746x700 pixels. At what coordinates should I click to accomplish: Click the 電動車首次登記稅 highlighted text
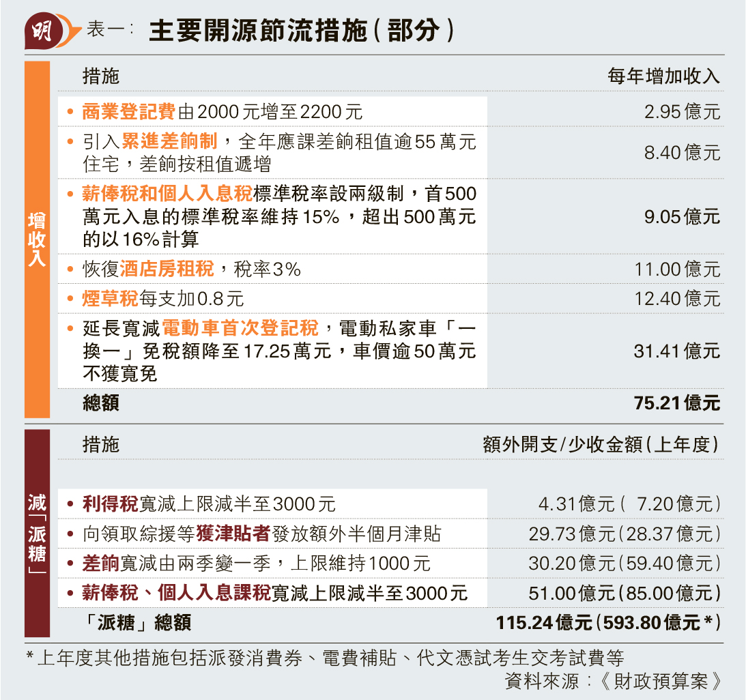click(x=240, y=329)
